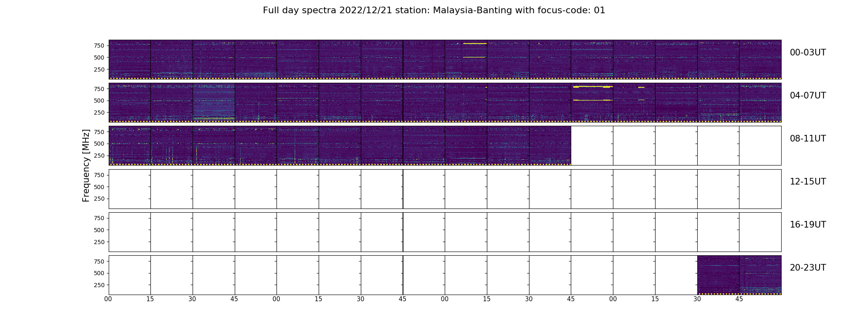
Task: Select the '00-03UT' row label
Action: (x=808, y=53)
